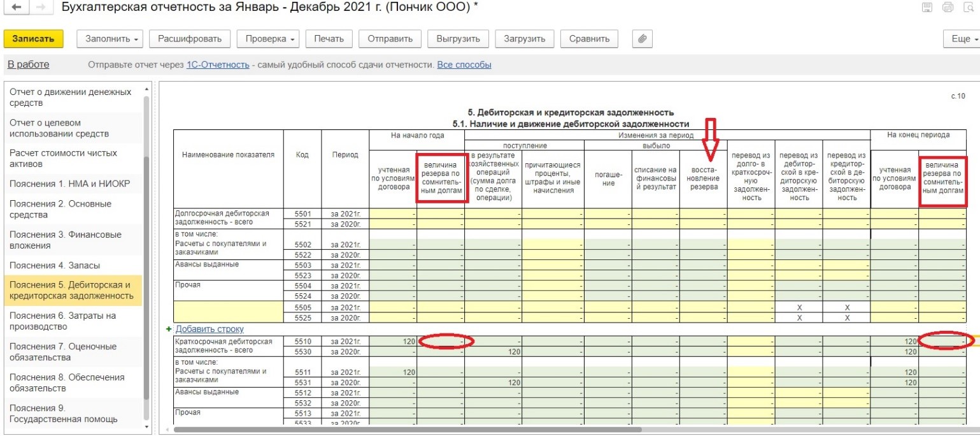Image resolution: width=980 pixels, height=436 pixels.
Task: Click the Печать button
Action: [x=329, y=39]
